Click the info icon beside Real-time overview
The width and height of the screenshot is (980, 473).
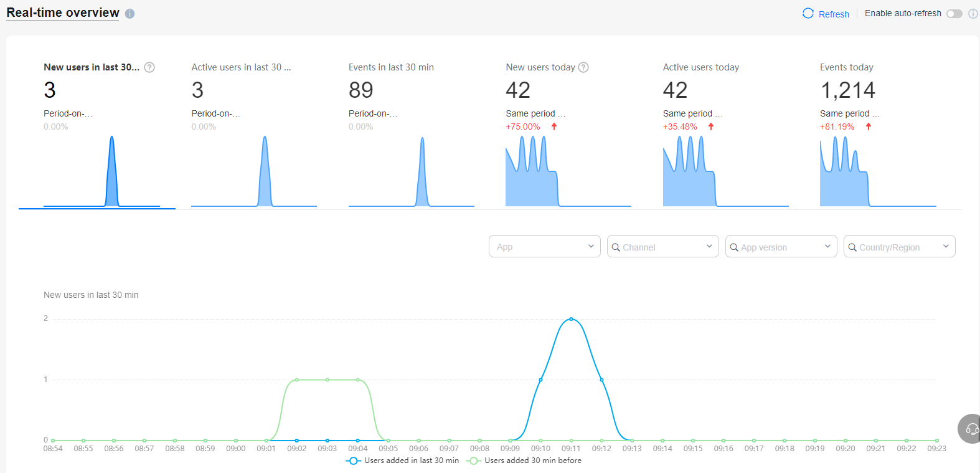[x=130, y=14]
